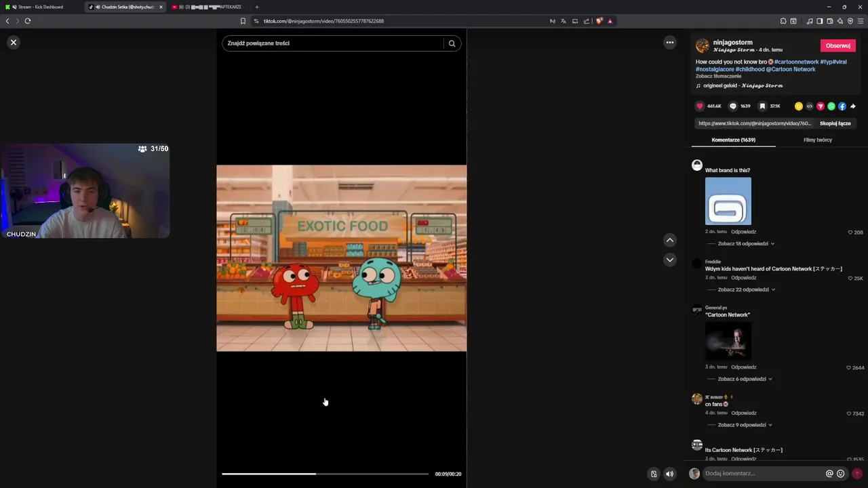This screenshot has height=488, width=868.
Task: Close the TikTok video viewer
Action: coord(13,42)
